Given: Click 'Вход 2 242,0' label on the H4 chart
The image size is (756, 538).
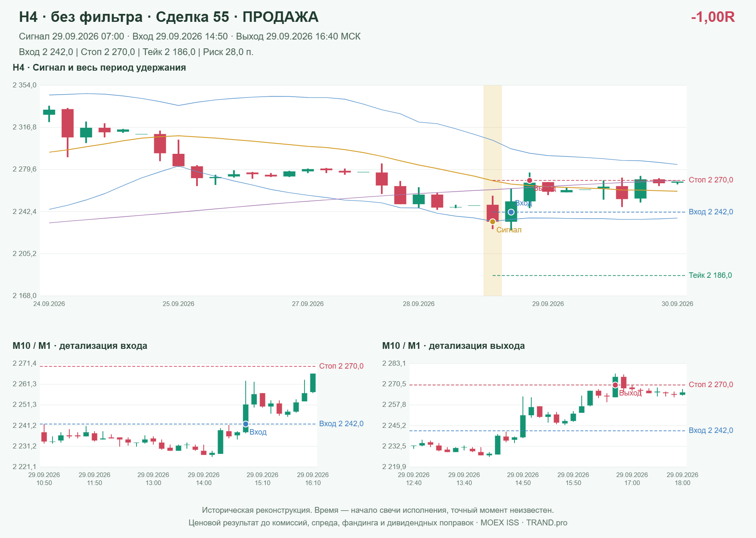Looking at the screenshot, I should (711, 212).
